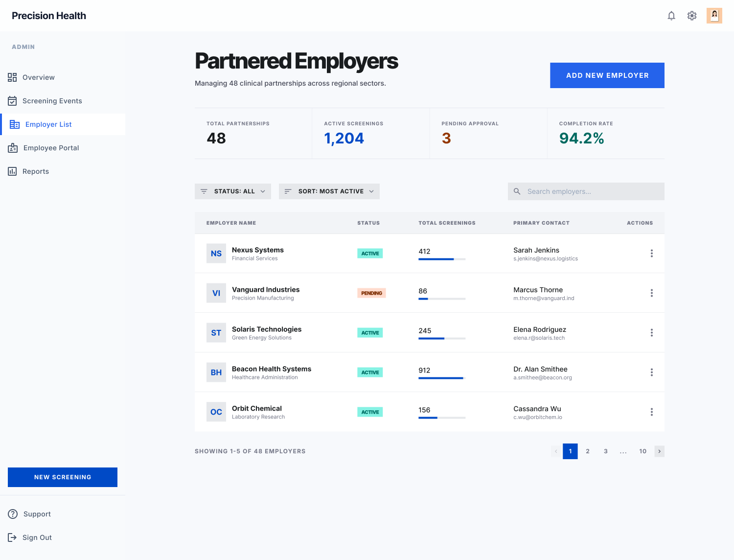Click contact Dr. Alan Smithee
The image size is (734, 560).
540,369
